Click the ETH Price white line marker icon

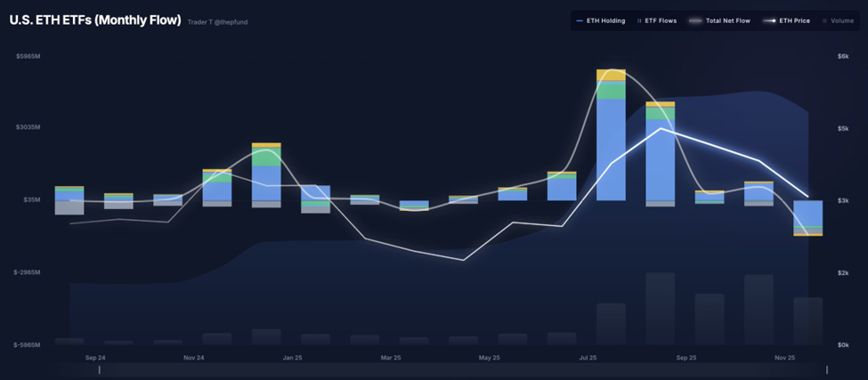(x=769, y=21)
